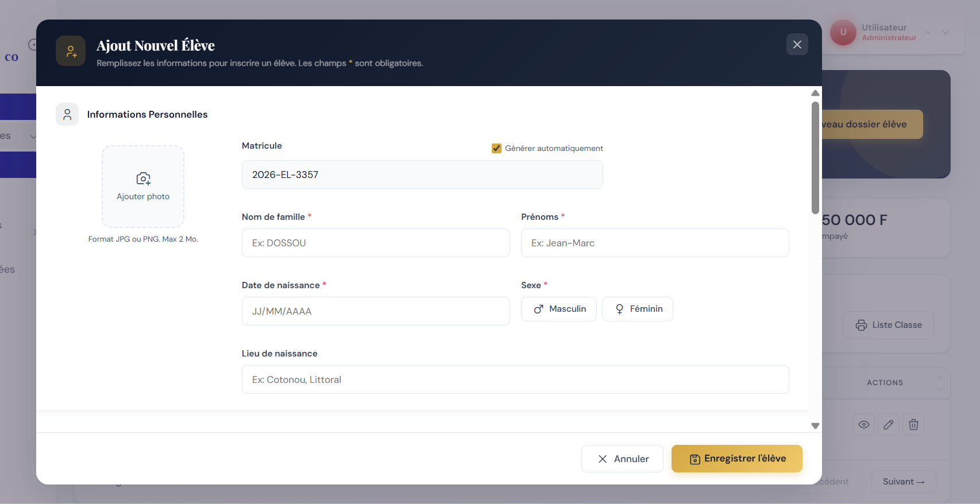980x504 pixels.
Task: Click the save icon on Enregistrer button
Action: click(695, 459)
